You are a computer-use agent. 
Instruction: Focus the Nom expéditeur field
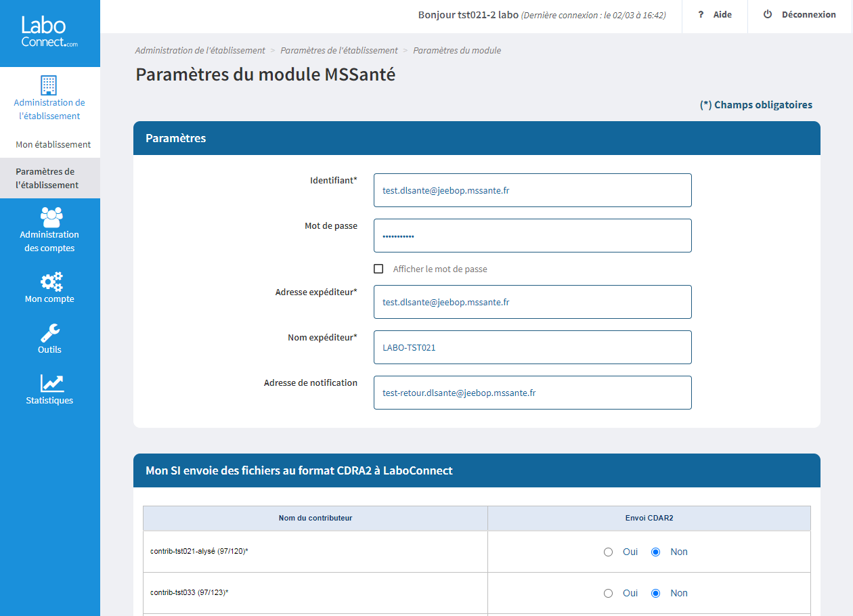533,347
